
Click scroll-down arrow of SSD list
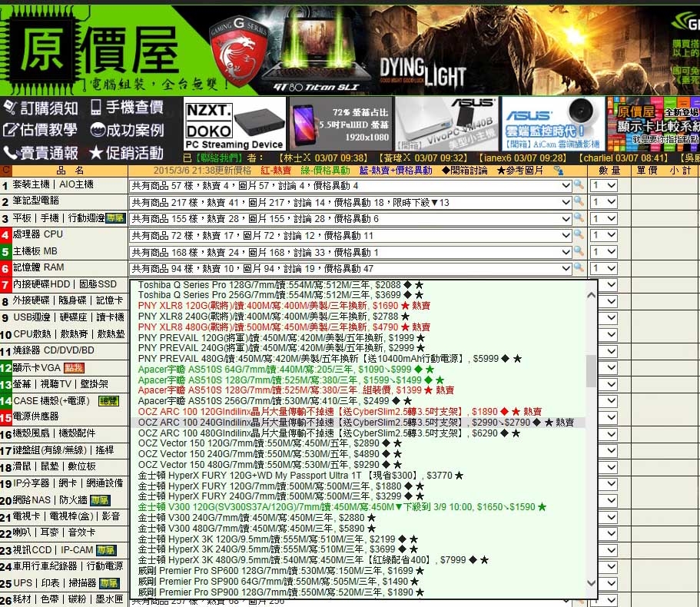(591, 582)
